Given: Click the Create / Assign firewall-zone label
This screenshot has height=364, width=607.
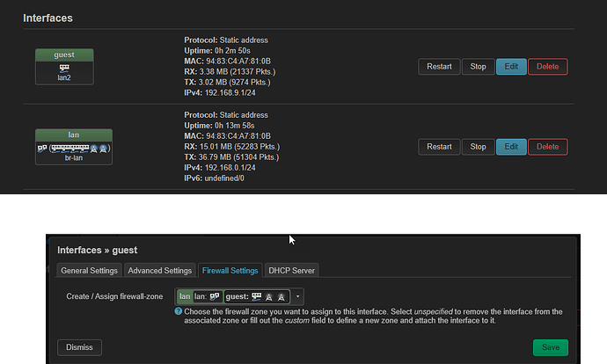Looking at the screenshot, I should pos(114,296).
